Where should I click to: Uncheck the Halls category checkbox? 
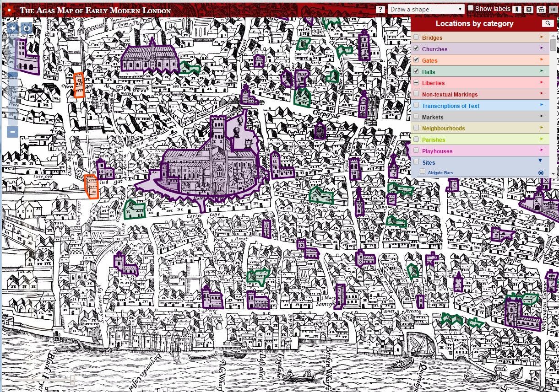pos(416,71)
